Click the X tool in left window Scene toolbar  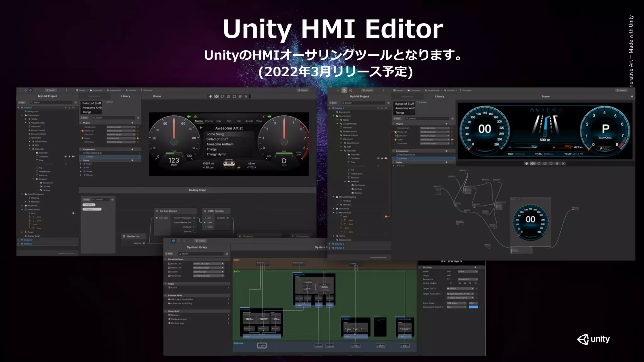click(x=246, y=96)
